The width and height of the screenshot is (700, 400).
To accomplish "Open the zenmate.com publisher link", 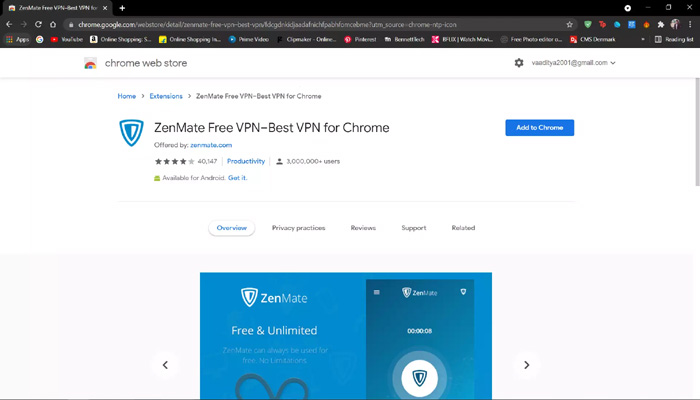I will (211, 145).
